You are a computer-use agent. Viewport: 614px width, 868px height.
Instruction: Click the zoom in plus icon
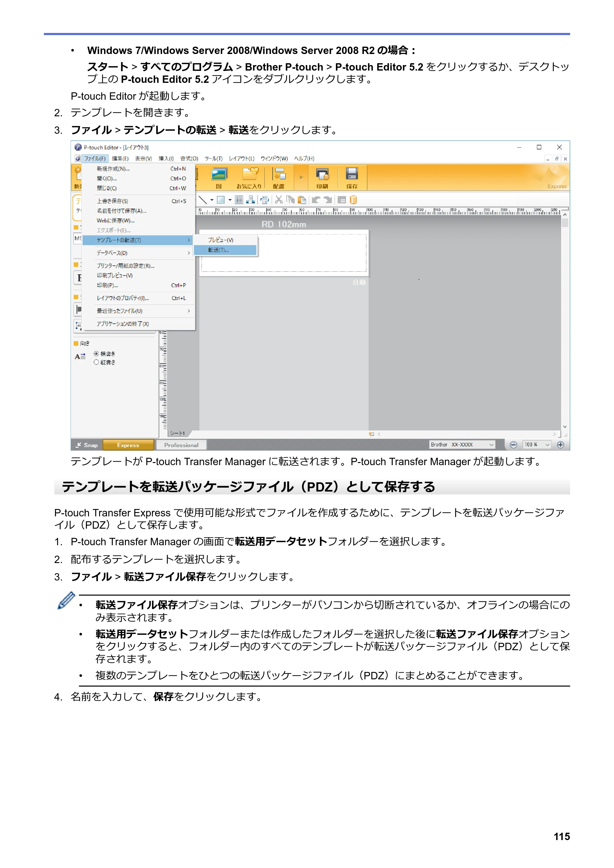561,445
